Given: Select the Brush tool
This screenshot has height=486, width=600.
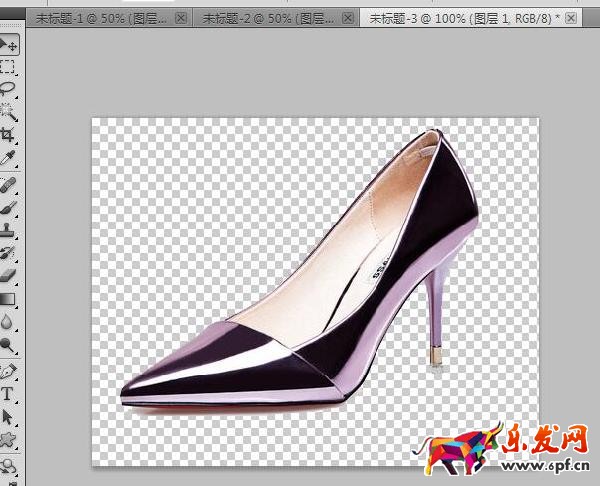Looking at the screenshot, I should point(9,208).
